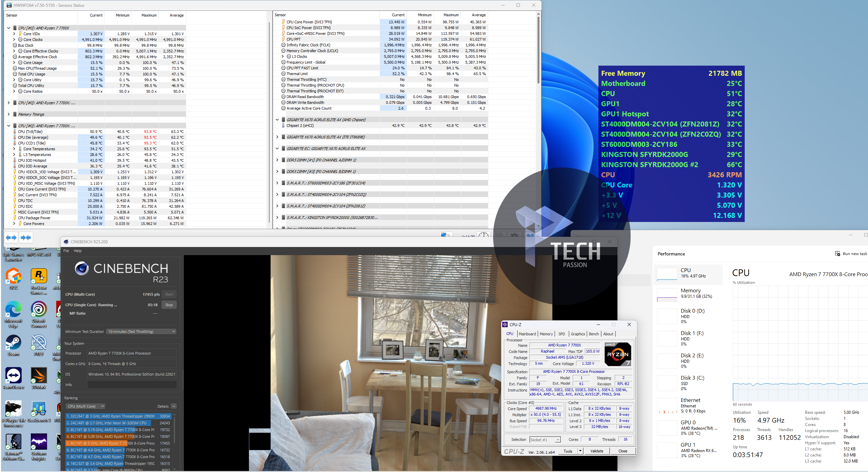Open the CPU (Multi Core) ranking dropdown
Image resolution: width=868 pixels, height=472 pixels.
click(86, 406)
